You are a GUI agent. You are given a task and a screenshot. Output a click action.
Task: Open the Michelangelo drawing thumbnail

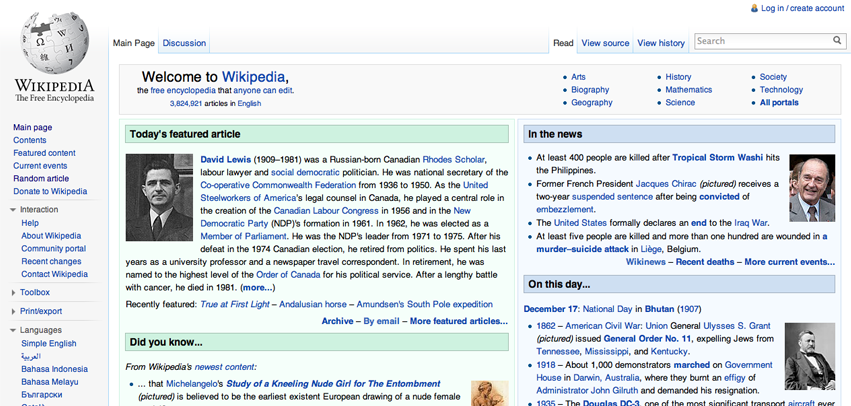click(x=490, y=394)
